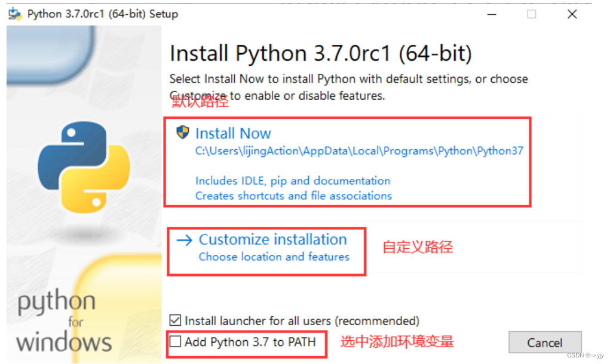Click the Python logo graphic in side panel

84,167
